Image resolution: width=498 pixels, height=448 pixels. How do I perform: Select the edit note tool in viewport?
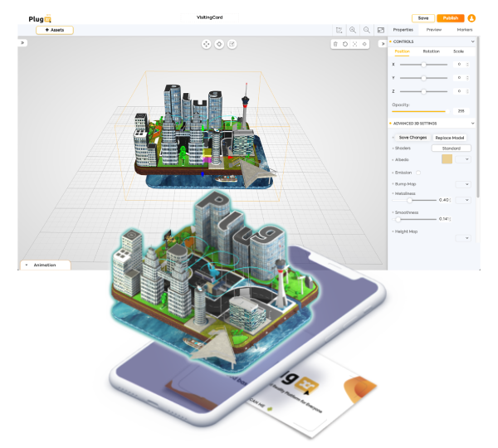[x=232, y=44]
